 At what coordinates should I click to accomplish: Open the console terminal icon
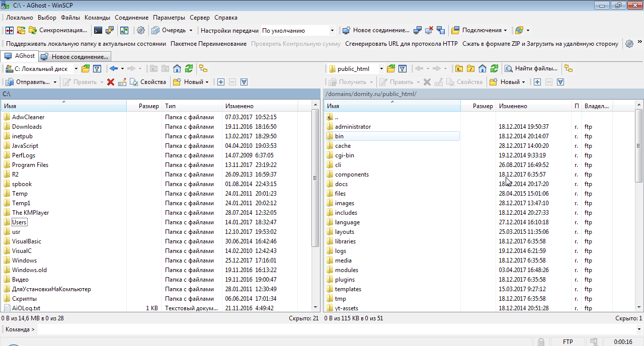pyautogui.click(x=98, y=30)
